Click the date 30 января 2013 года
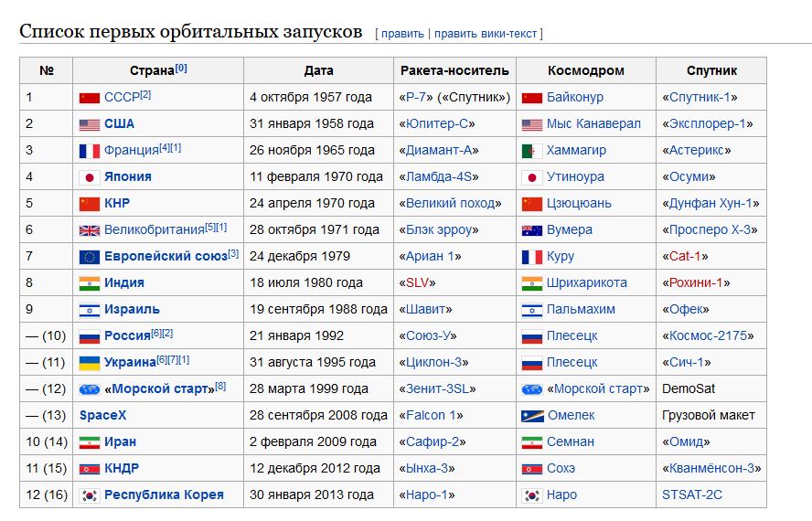 (x=311, y=495)
